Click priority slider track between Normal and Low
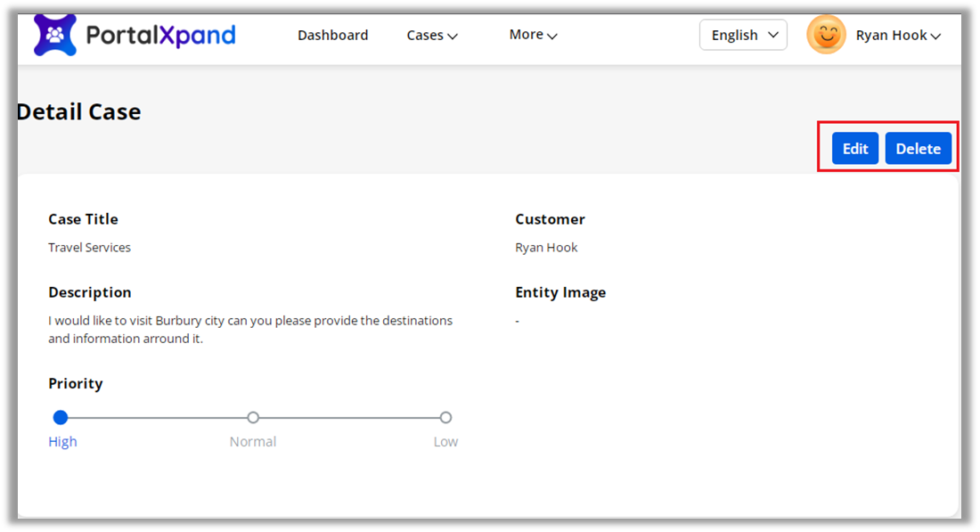980x532 pixels. [x=349, y=417]
